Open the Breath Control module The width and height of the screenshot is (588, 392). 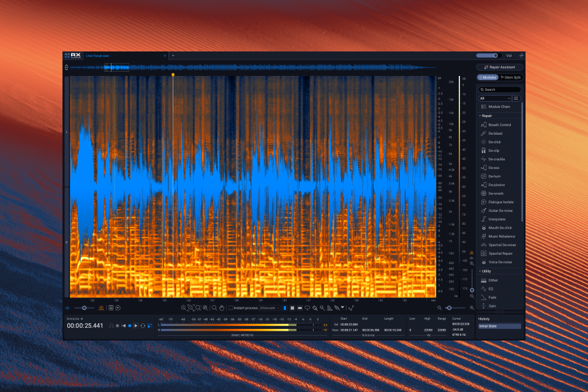coord(499,125)
